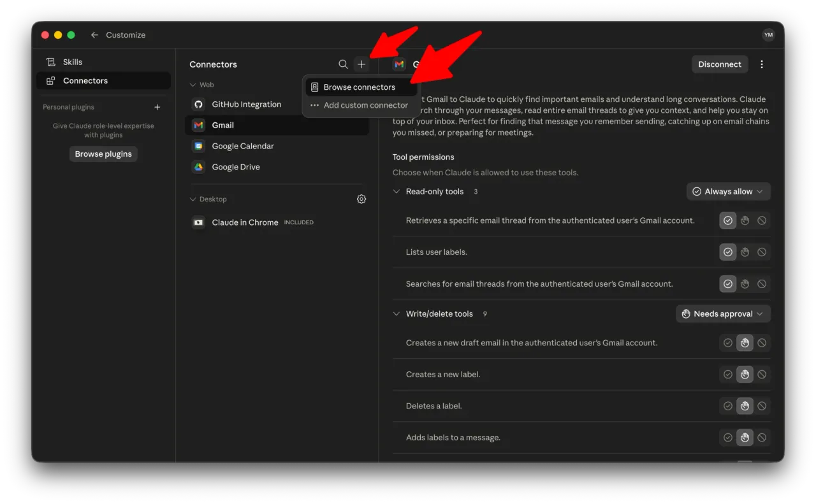Screen dimensions: 816x504
Task: Collapse the Desktop connectors group
Action: pos(193,199)
